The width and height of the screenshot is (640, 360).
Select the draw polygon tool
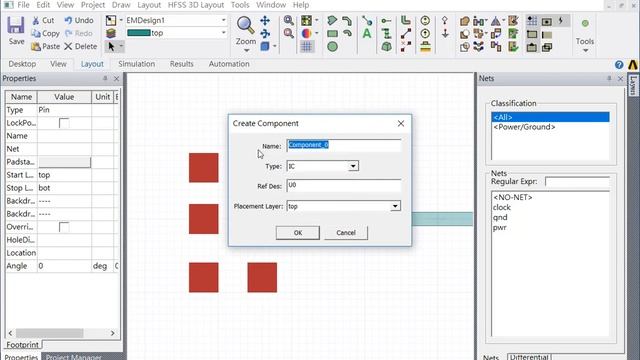(332, 20)
